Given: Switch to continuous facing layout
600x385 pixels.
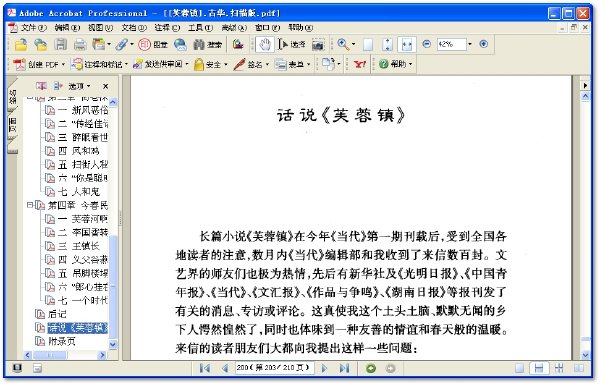Looking at the screenshot, I should [x=559, y=369].
